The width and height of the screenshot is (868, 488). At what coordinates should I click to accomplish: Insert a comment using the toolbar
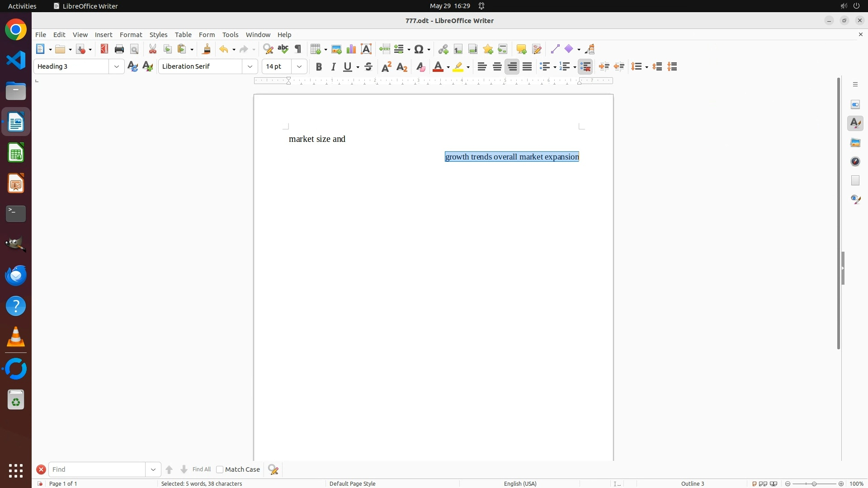(521, 49)
